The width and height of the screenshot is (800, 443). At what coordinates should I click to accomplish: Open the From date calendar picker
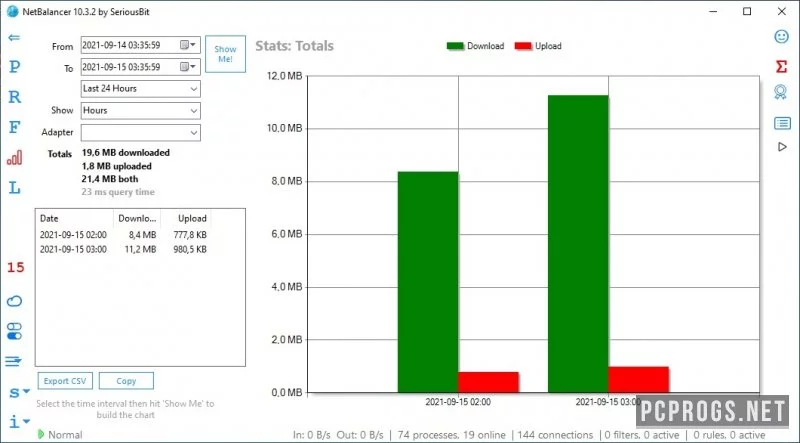pyautogui.click(x=188, y=45)
